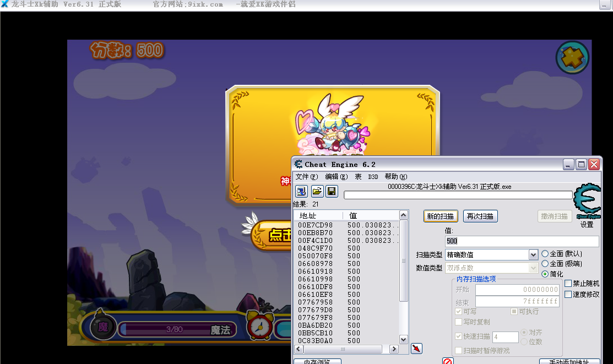Screen dimensions: 613x364
Task: Toggle the 快速扫描 checkbox
Action: click(x=459, y=336)
